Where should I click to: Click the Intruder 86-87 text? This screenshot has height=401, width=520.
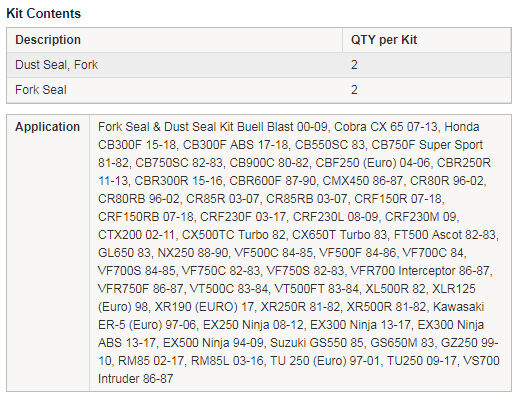point(135,379)
